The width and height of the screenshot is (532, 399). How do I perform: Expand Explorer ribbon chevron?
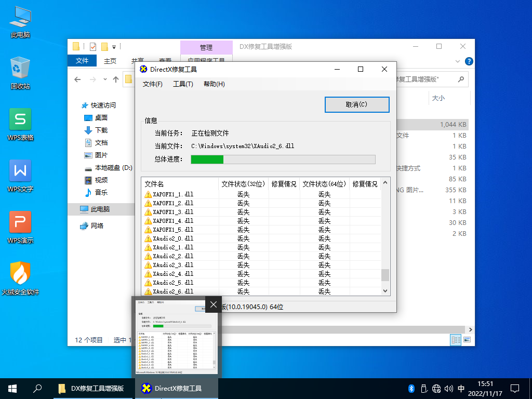(457, 61)
